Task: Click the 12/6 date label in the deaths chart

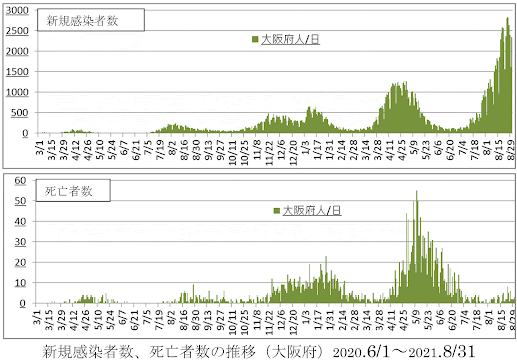Action: tap(282, 320)
